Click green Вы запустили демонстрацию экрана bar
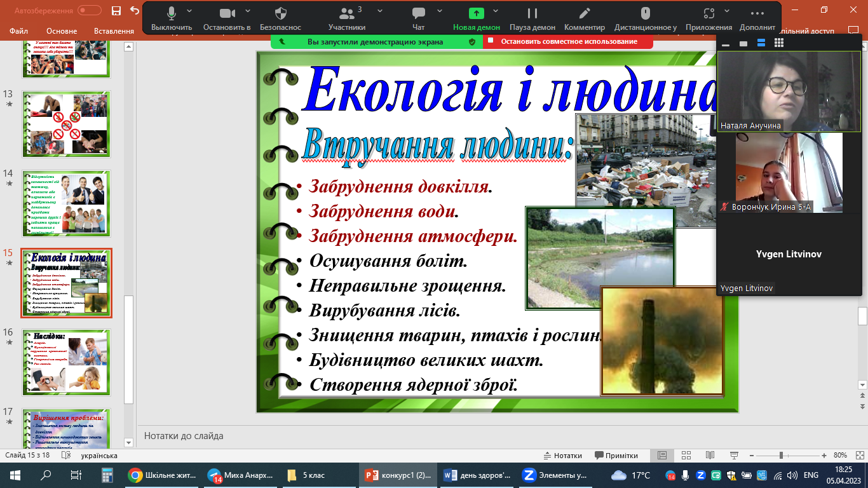Screen dimensions: 868x488 point(377,41)
